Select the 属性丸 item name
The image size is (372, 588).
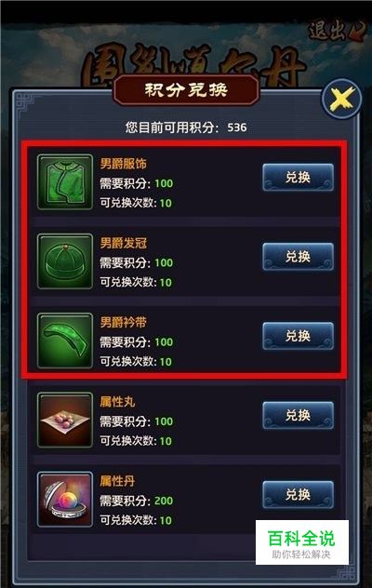117,402
